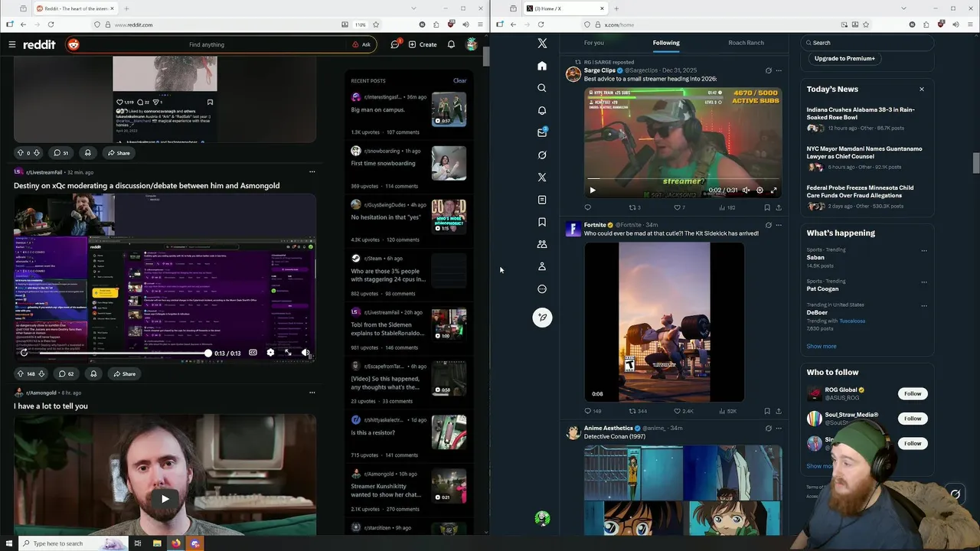Upvote the Destiny on xQc post

pyautogui.click(x=21, y=374)
